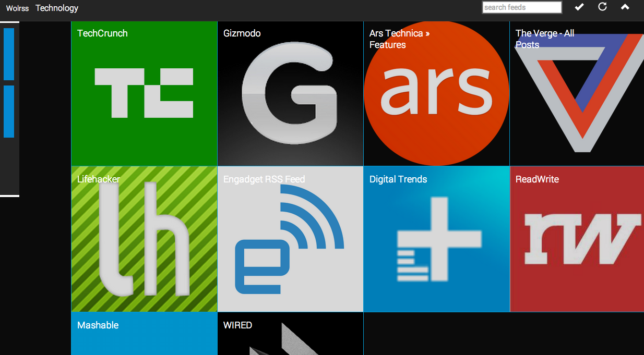Open the ReadWrite rw logo tile

click(x=577, y=240)
